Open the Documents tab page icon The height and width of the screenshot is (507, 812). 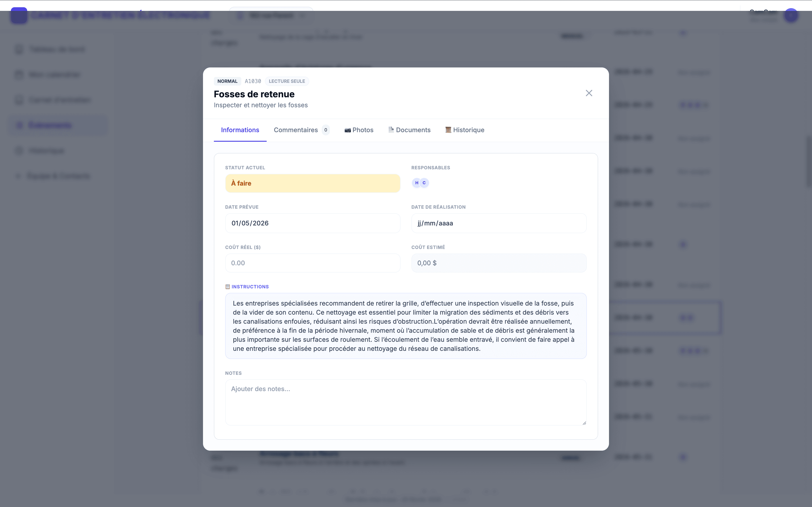(x=391, y=130)
